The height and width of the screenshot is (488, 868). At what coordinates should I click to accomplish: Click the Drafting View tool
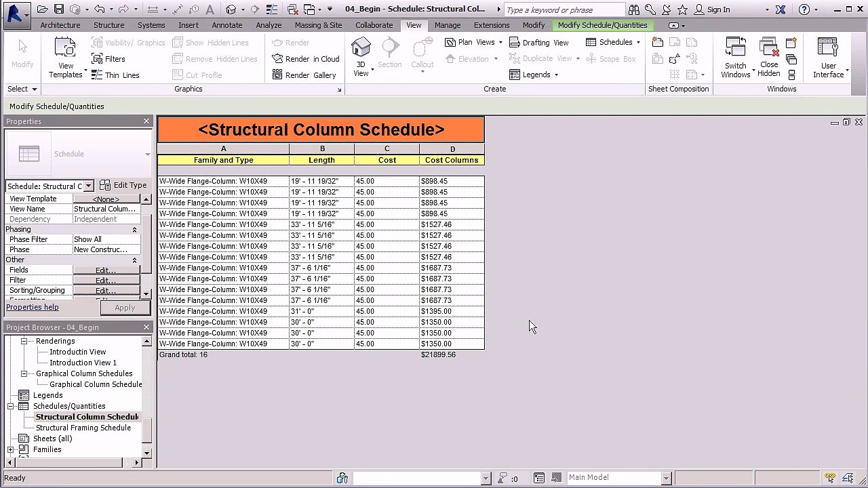(539, 43)
